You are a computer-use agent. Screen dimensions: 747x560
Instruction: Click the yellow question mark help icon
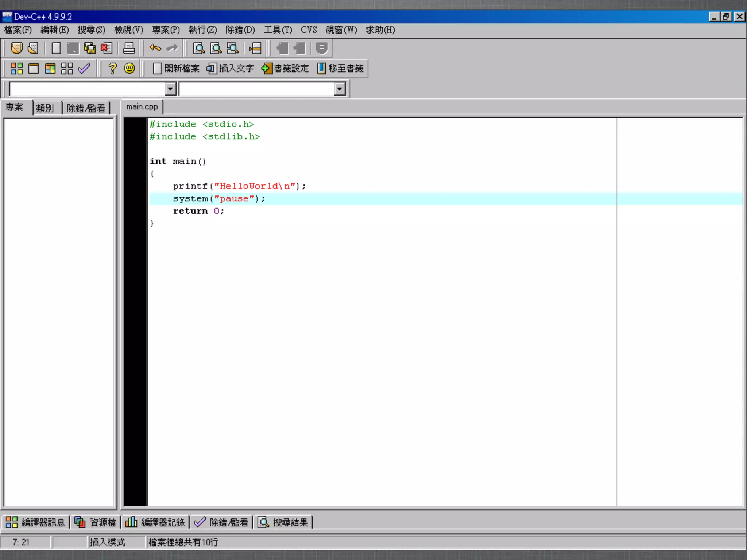coord(112,69)
